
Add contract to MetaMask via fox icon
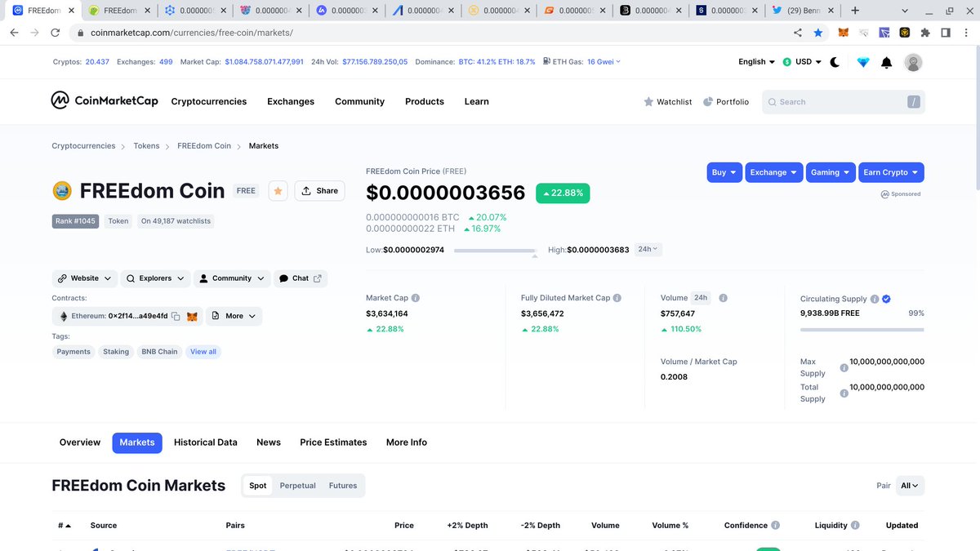click(x=191, y=315)
